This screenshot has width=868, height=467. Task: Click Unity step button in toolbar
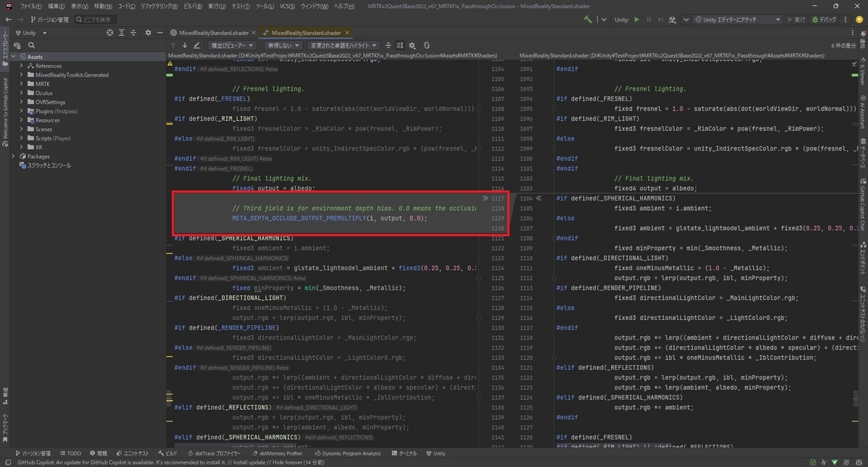click(x=661, y=20)
